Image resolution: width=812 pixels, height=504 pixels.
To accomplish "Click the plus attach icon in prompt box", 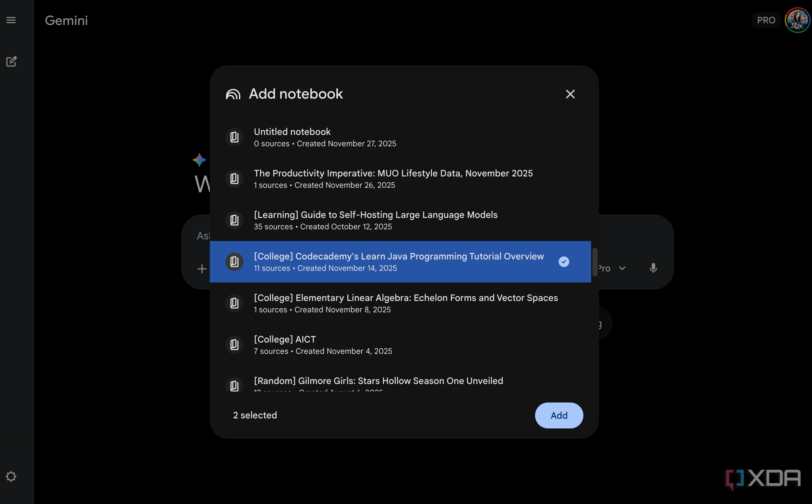I will (202, 269).
